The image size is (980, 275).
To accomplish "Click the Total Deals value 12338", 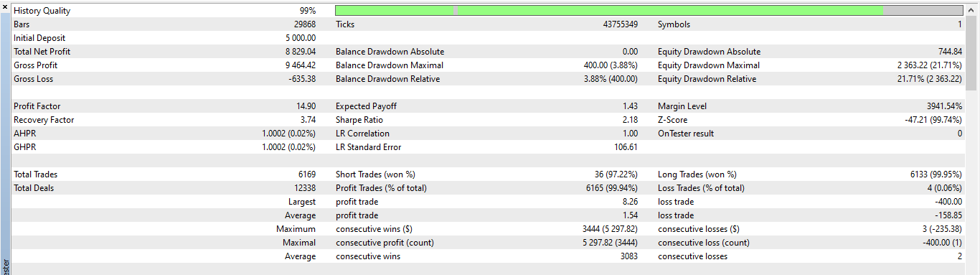I will 304,188.
